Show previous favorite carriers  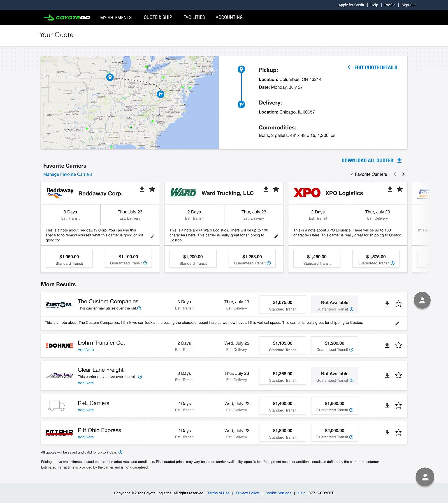tap(395, 174)
